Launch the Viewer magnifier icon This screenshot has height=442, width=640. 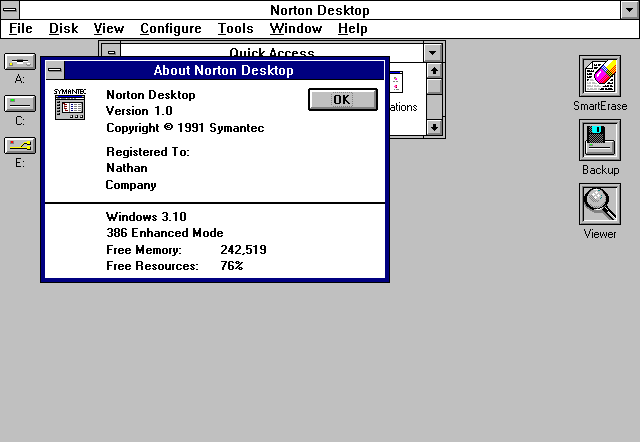pyautogui.click(x=600, y=204)
